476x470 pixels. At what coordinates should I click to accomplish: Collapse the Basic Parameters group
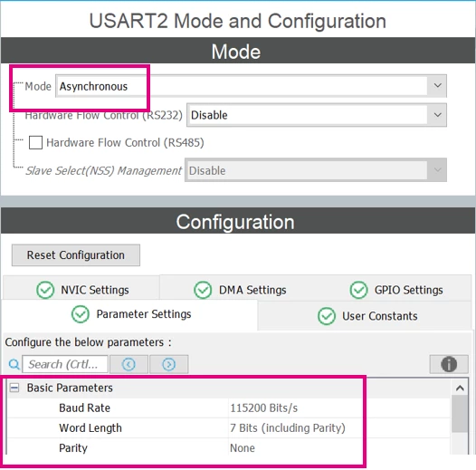[14, 388]
